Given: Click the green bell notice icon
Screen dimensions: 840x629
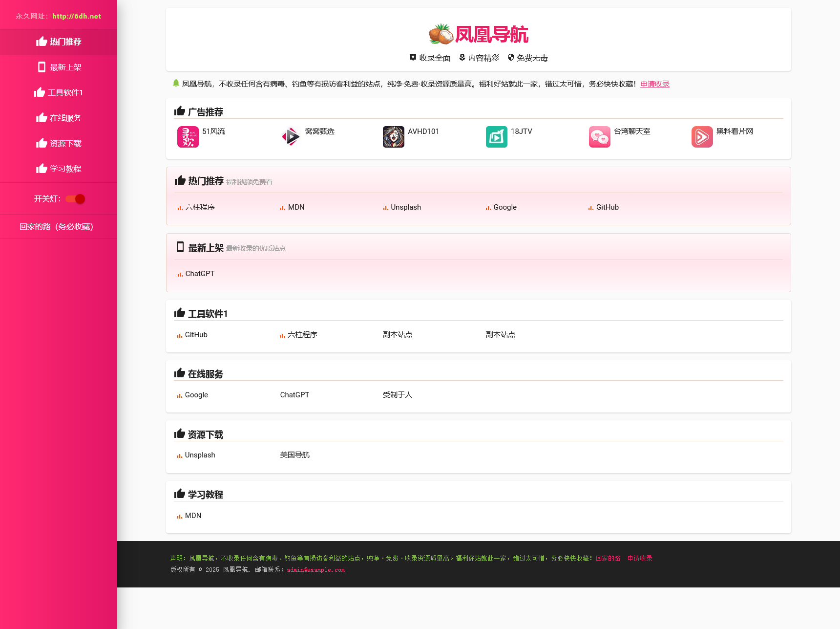Looking at the screenshot, I should coord(176,84).
